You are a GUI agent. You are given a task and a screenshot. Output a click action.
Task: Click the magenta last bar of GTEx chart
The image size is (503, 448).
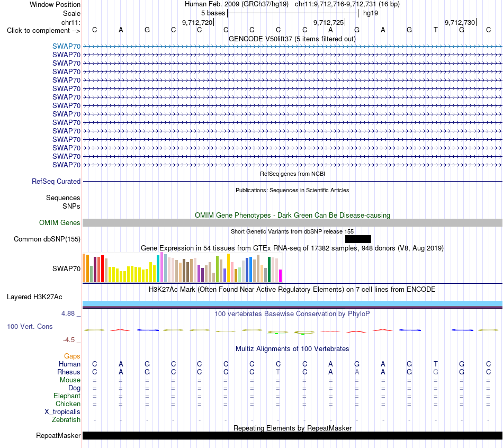(x=280, y=276)
